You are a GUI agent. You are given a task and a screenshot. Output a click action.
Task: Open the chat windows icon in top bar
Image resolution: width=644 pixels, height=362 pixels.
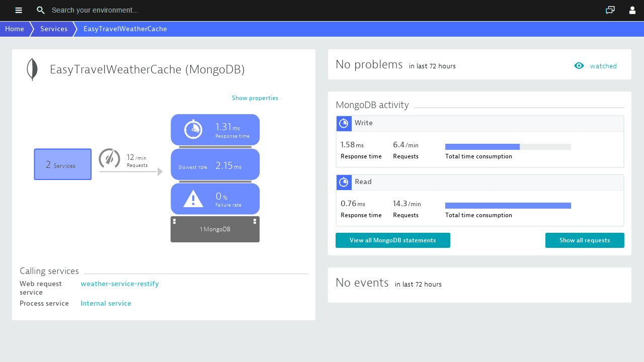[610, 10]
